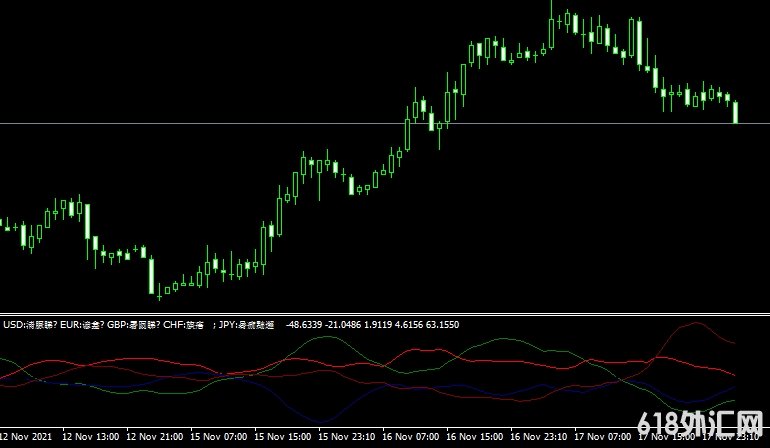Click the last candlestick at chart's right edge
Screen dimensions: 770x448
click(736, 112)
